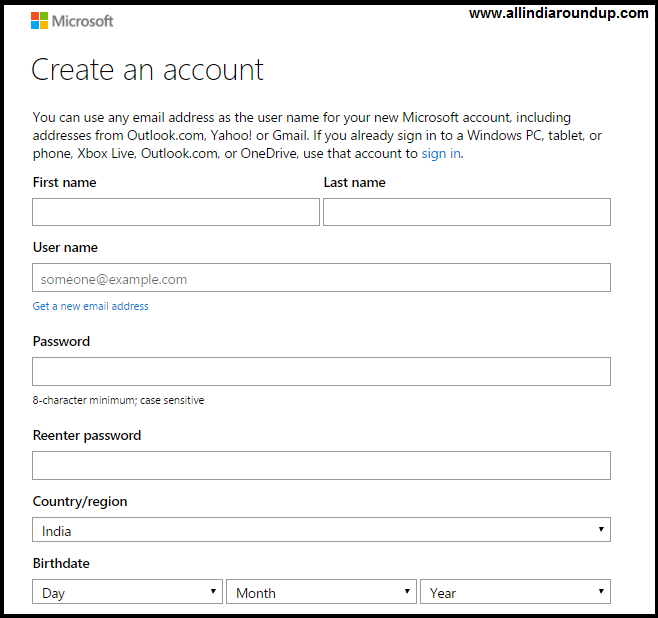Click the Microsoft wordmark text

(x=83, y=21)
